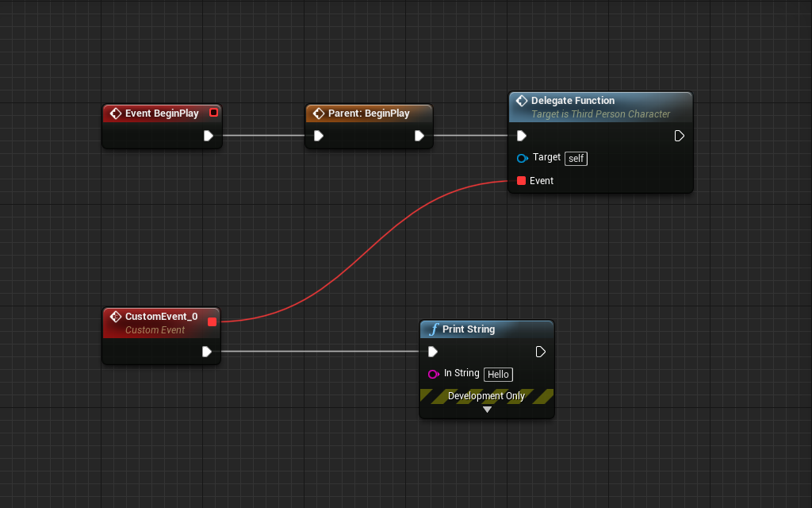Viewport: 812px width, 508px height.
Task: Select the Print String node title
Action: point(469,329)
